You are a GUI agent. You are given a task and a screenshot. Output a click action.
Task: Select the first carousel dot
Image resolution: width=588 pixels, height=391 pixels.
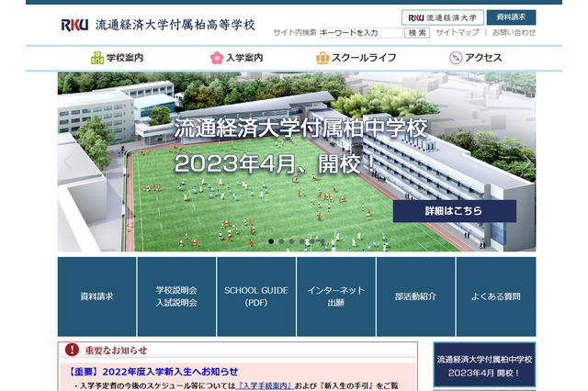(271, 241)
